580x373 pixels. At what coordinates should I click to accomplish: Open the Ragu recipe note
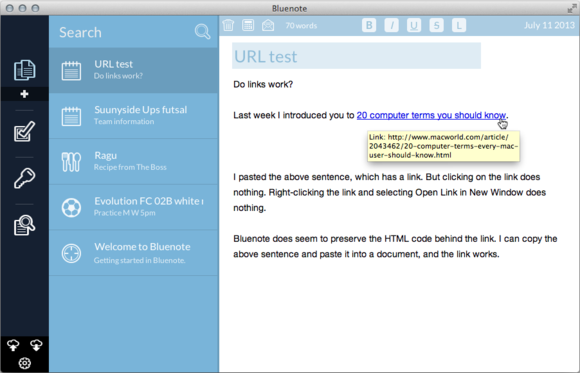tap(134, 162)
